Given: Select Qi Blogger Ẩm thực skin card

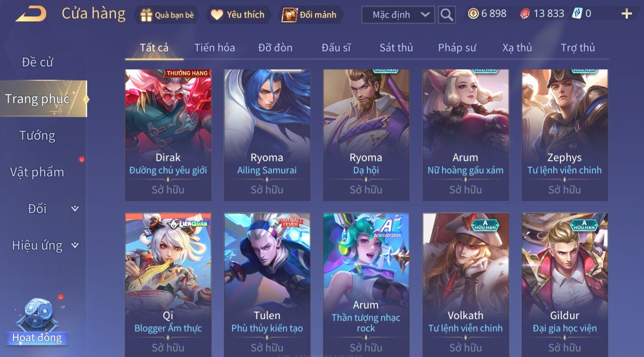Looking at the screenshot, I should click(168, 284).
